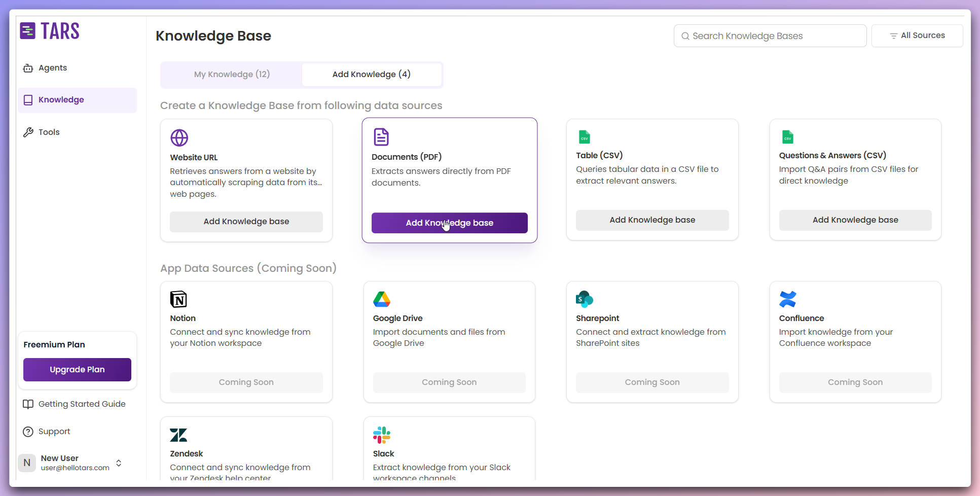Click Coming Soon under Google Drive
The image size is (980, 496).
tap(449, 382)
